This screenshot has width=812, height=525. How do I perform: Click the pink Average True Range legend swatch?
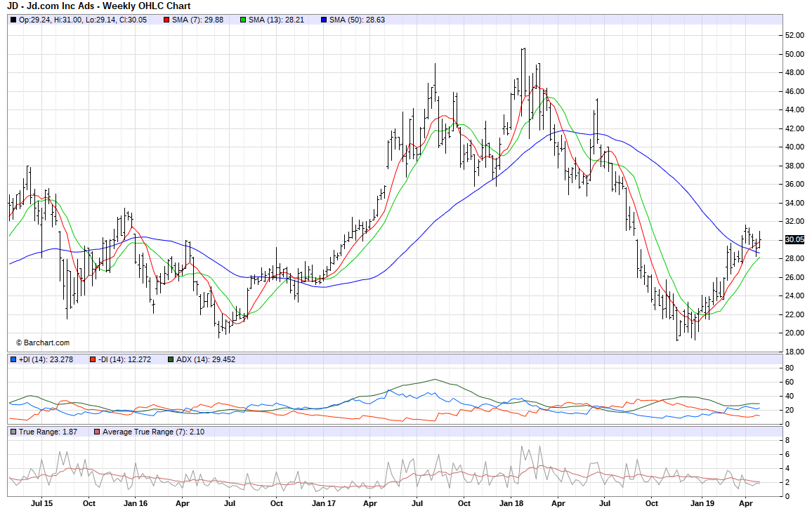click(x=97, y=432)
